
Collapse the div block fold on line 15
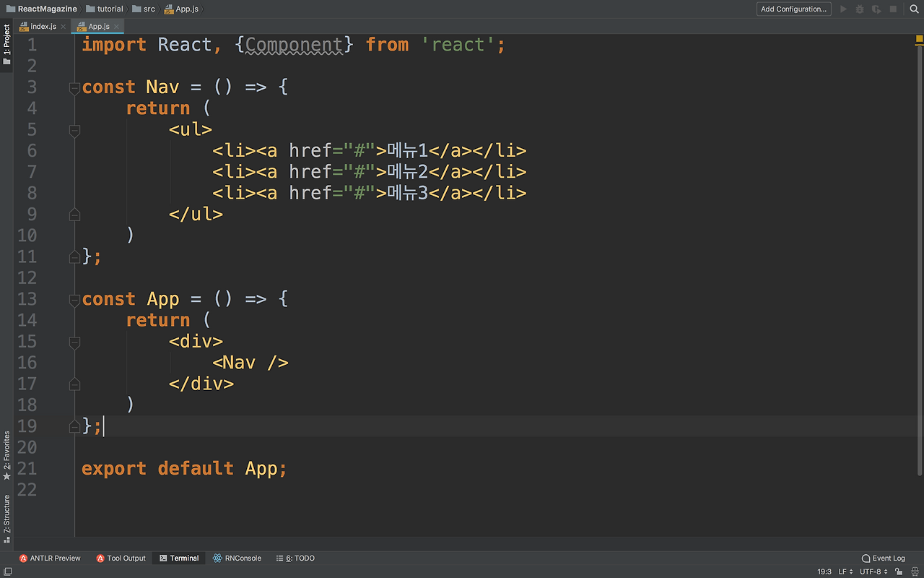click(x=74, y=342)
